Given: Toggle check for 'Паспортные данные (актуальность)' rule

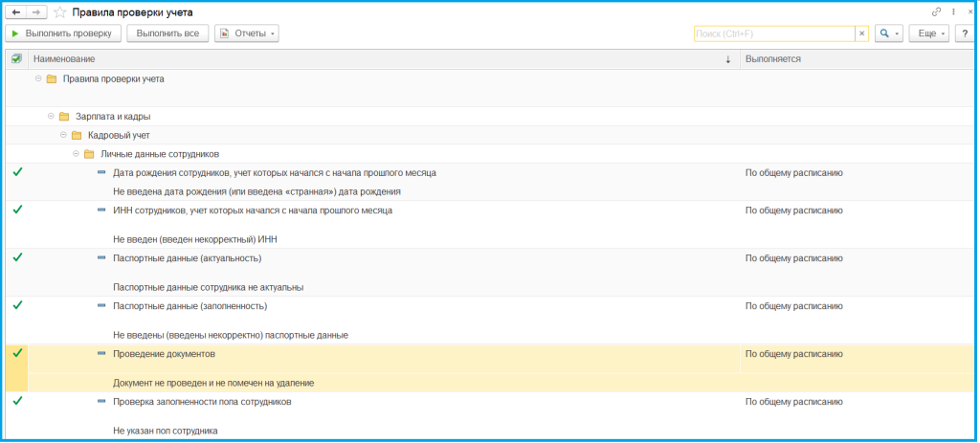Looking at the screenshot, I should tap(17, 257).
